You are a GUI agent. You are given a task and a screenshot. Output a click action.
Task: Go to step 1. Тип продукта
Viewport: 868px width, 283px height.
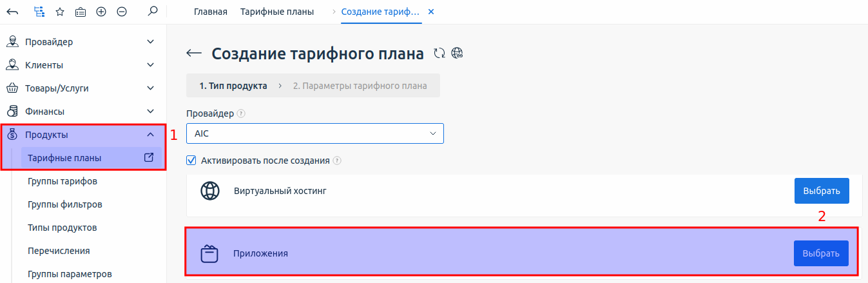click(x=233, y=85)
